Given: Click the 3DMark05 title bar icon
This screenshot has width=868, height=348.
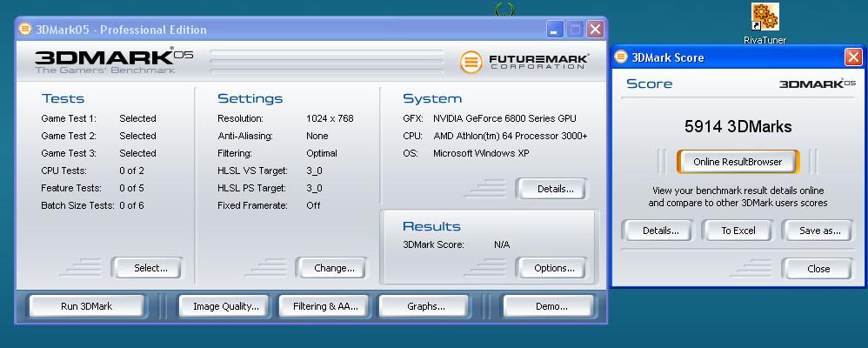Looking at the screenshot, I should (x=25, y=30).
